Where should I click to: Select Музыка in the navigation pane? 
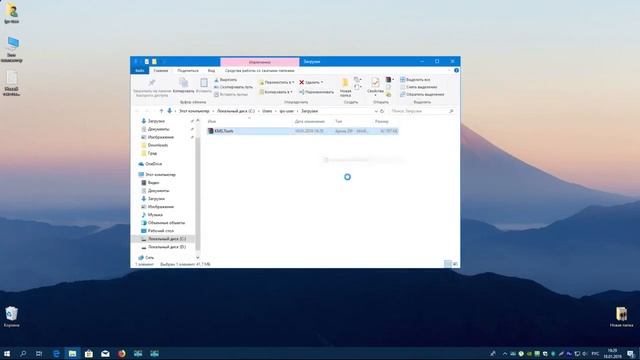coord(155,215)
